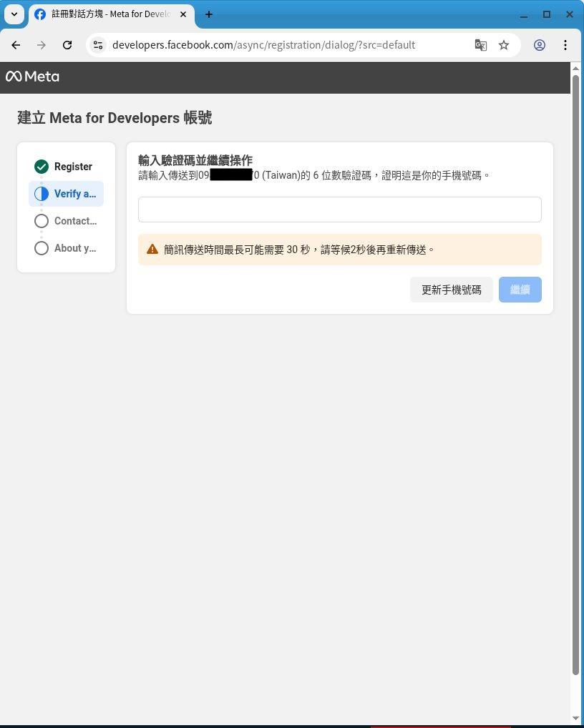Click the scrollbar up arrow

point(575,68)
